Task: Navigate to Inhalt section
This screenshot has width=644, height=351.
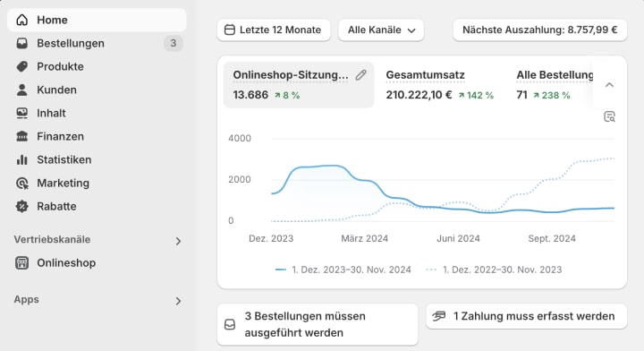Action: 97,113
